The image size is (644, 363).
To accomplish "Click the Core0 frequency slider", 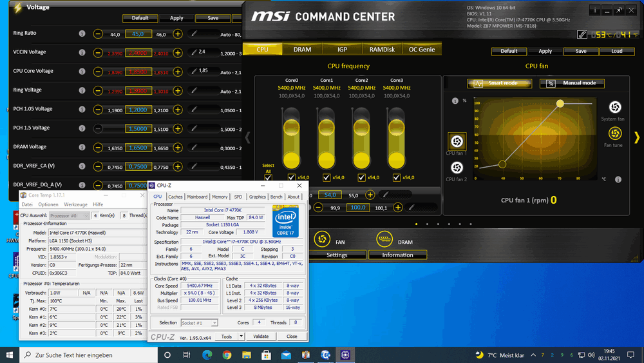I will 291,138.
